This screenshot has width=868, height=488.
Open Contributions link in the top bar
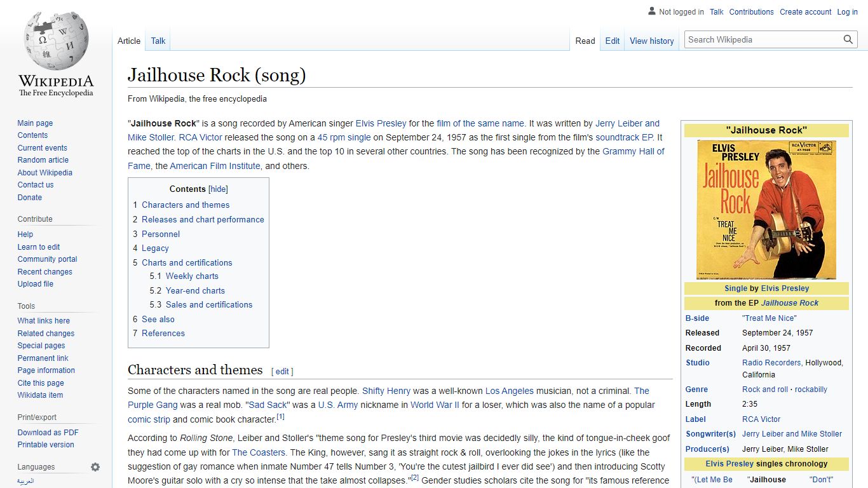click(752, 12)
